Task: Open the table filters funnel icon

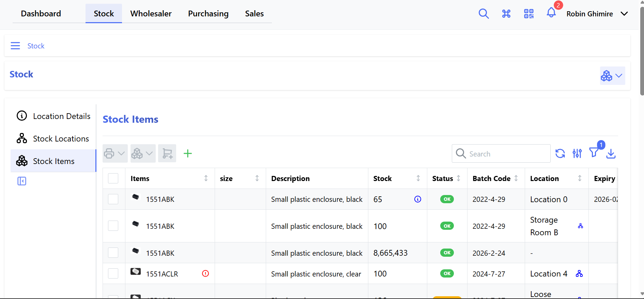Action: pos(594,153)
